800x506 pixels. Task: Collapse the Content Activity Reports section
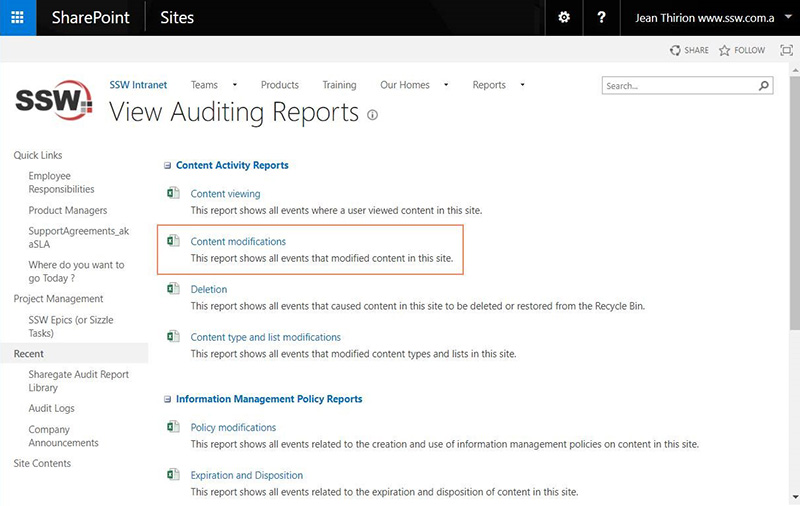[x=167, y=165]
